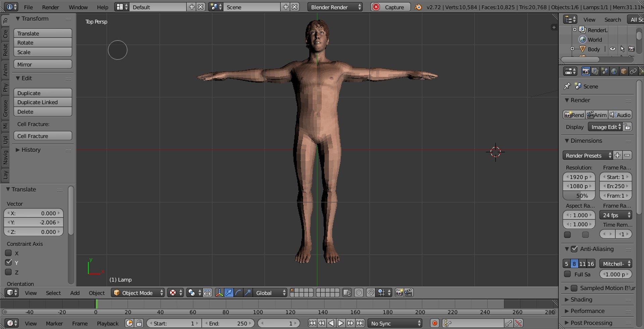
Task: Play the animation in reverse
Action: click(x=331, y=323)
